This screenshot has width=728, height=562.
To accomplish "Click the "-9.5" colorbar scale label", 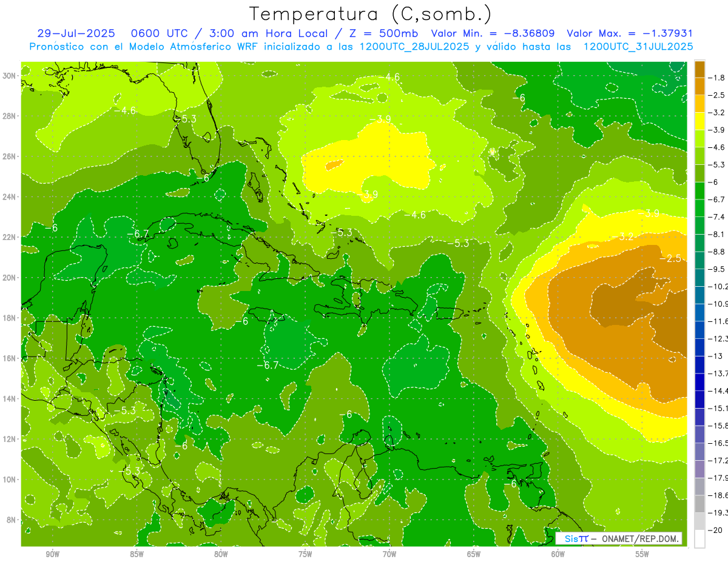I will (716, 269).
